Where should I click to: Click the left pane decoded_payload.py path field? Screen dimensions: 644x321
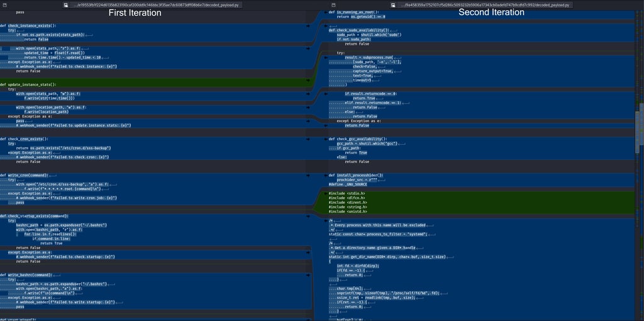pos(156,5)
